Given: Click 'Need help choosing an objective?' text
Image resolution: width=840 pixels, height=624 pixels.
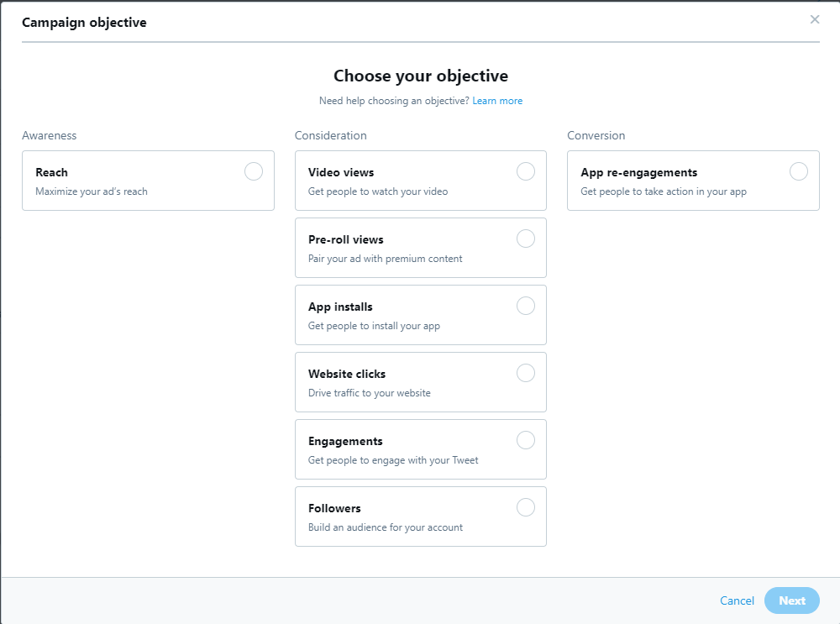Looking at the screenshot, I should [x=394, y=101].
